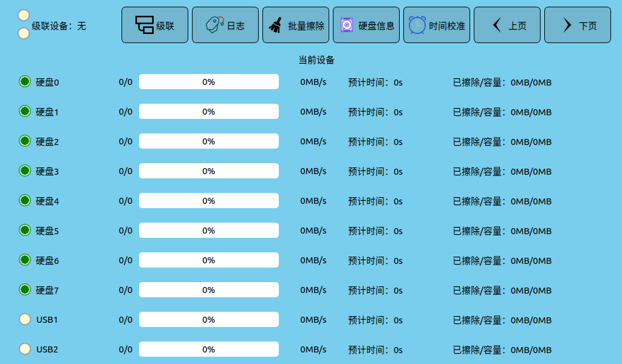
Task: Toggle the radio button next to USB1
Action: click(25, 319)
